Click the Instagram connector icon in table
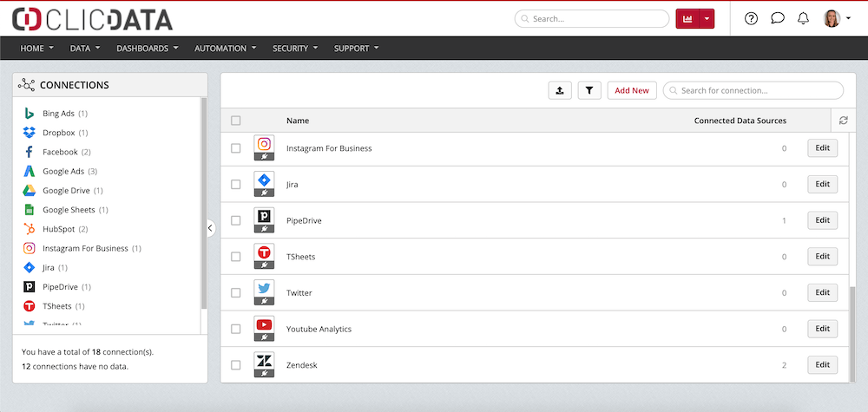The height and width of the screenshot is (412, 868). (x=264, y=148)
